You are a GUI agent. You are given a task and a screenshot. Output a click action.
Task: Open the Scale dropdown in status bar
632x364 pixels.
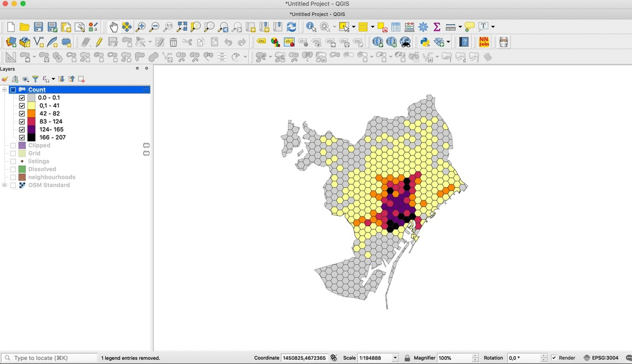(395, 358)
